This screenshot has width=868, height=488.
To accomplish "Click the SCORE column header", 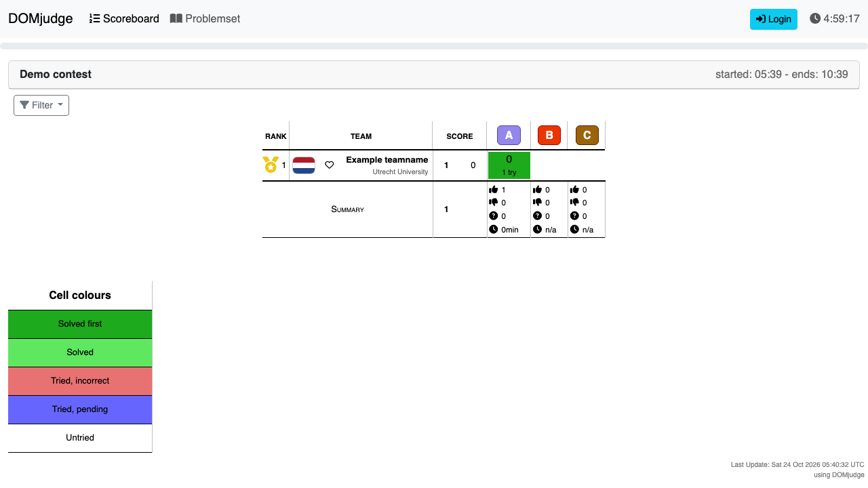I will coord(460,136).
